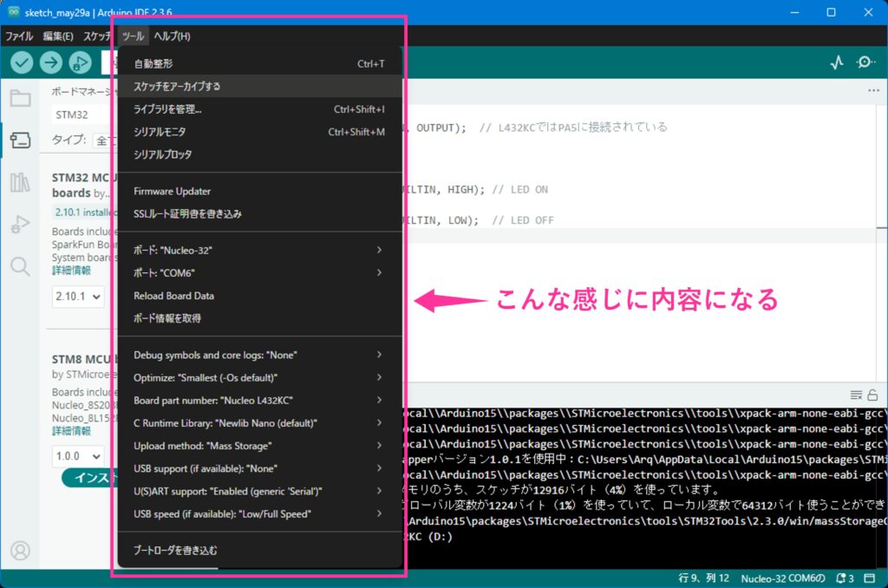The image size is (888, 588).
Task: Open the 2.10.1 version dropdown
Action: 77,297
